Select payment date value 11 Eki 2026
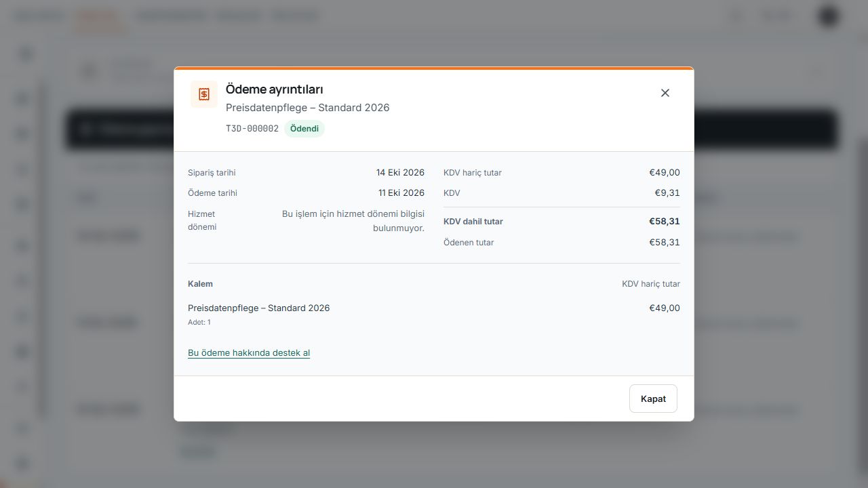Viewport: 868px width, 488px height. pyautogui.click(x=401, y=193)
